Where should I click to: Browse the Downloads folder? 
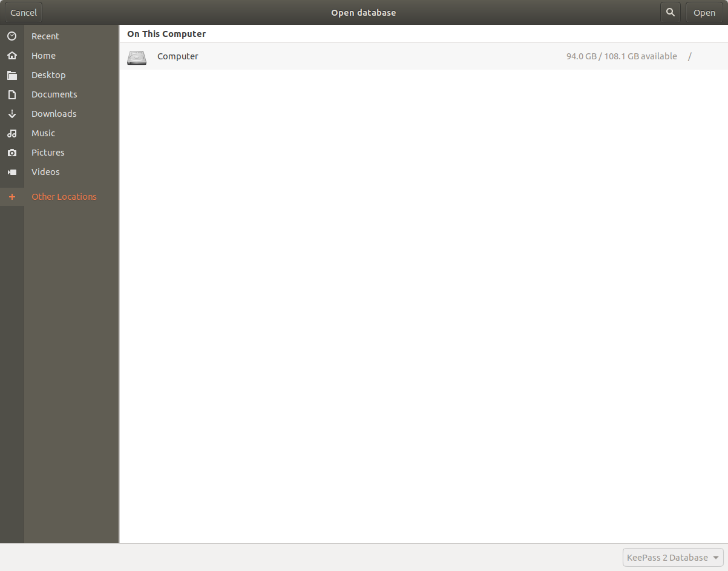54,114
